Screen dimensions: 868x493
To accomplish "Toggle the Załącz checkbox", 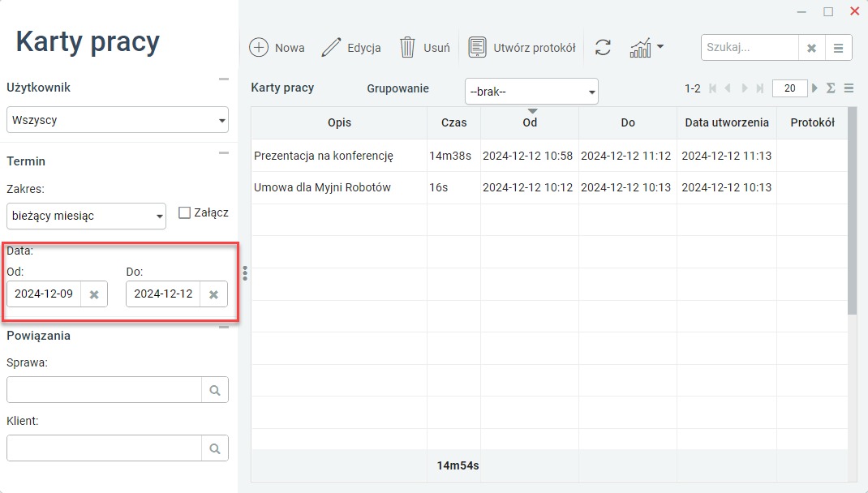I will (184, 212).
